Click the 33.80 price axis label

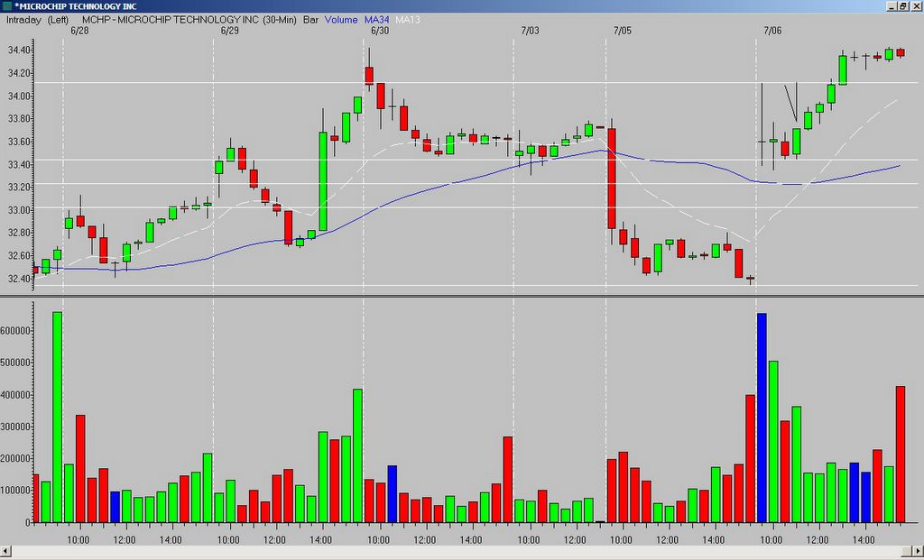click(x=19, y=119)
